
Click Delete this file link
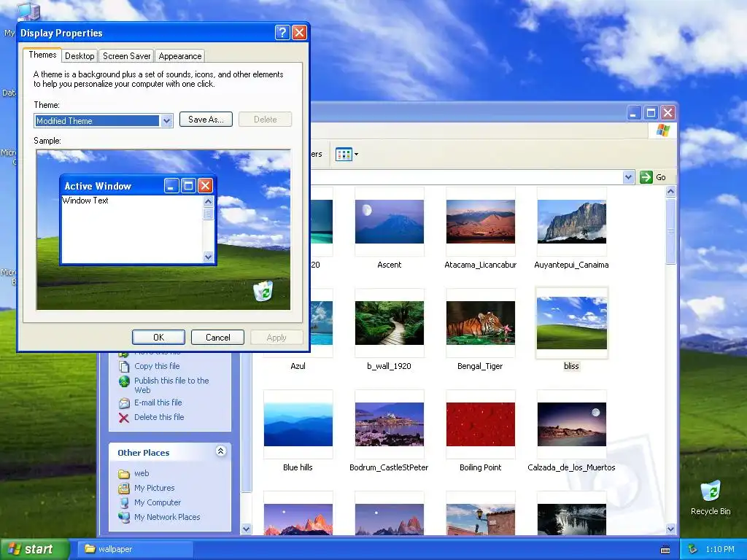tap(158, 417)
